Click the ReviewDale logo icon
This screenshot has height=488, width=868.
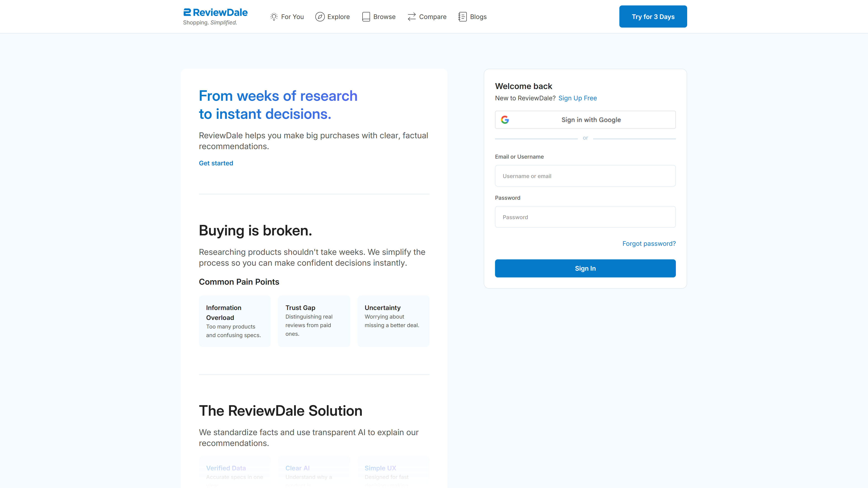(187, 12)
